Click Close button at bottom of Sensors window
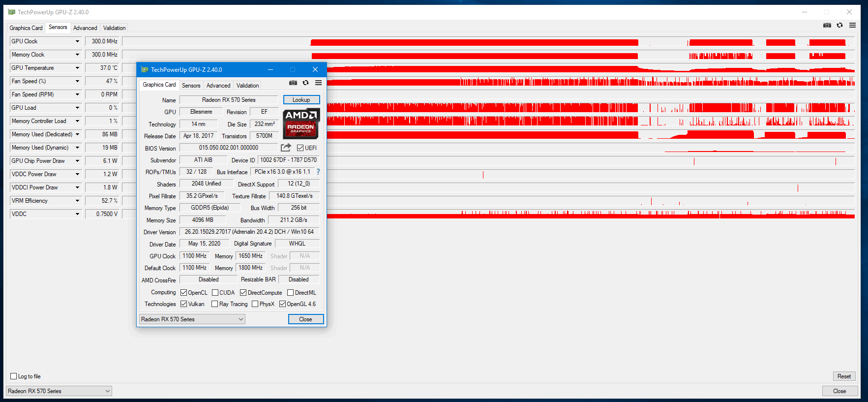This screenshot has width=868, height=402. coord(840,391)
